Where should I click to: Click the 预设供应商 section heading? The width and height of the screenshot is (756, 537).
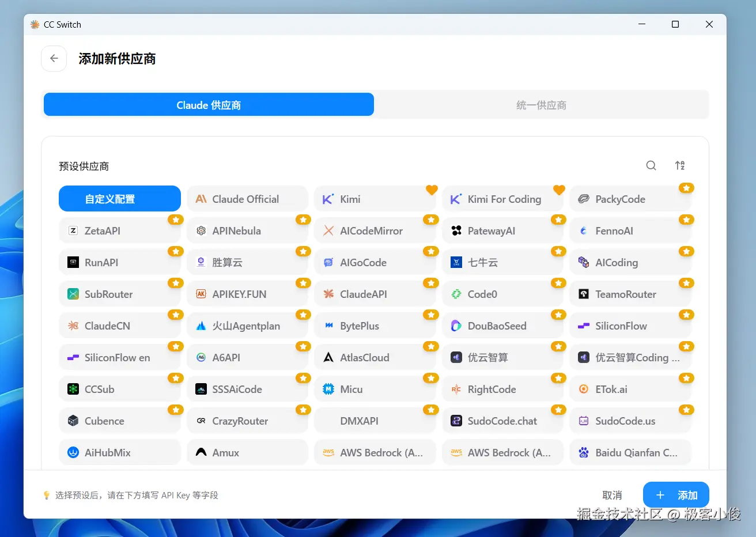[x=84, y=166]
